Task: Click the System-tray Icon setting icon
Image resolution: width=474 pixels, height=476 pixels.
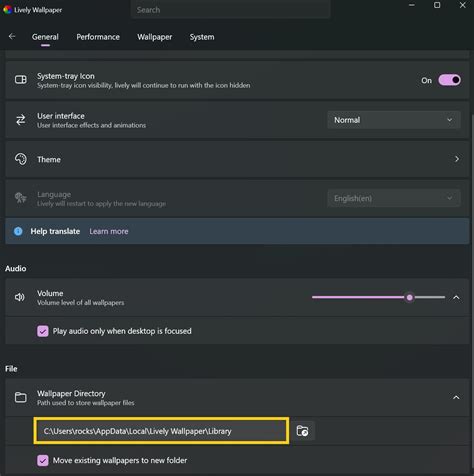Action: (x=21, y=80)
